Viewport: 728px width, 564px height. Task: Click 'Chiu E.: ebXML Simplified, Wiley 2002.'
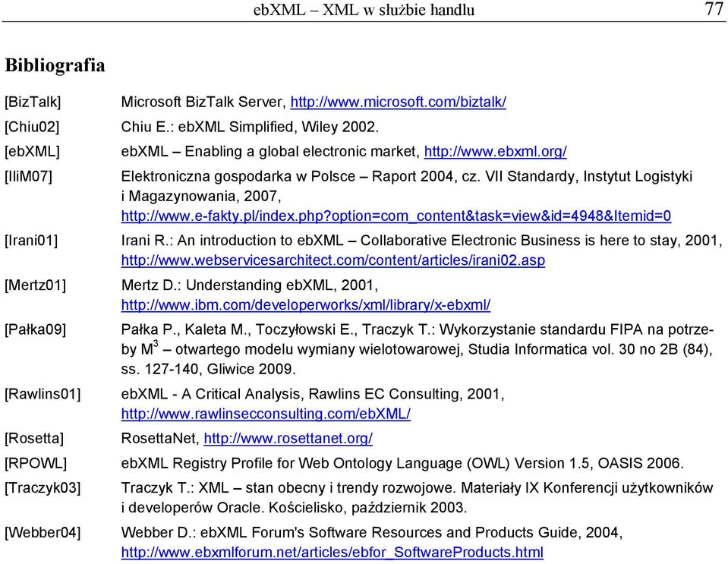pyautogui.click(x=250, y=127)
